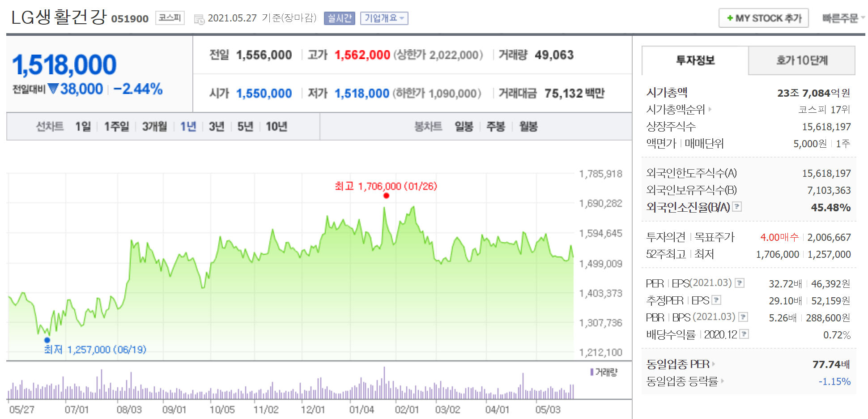Open the 투자정보 tab
Viewport: 868px width, 419px height.
pos(695,60)
